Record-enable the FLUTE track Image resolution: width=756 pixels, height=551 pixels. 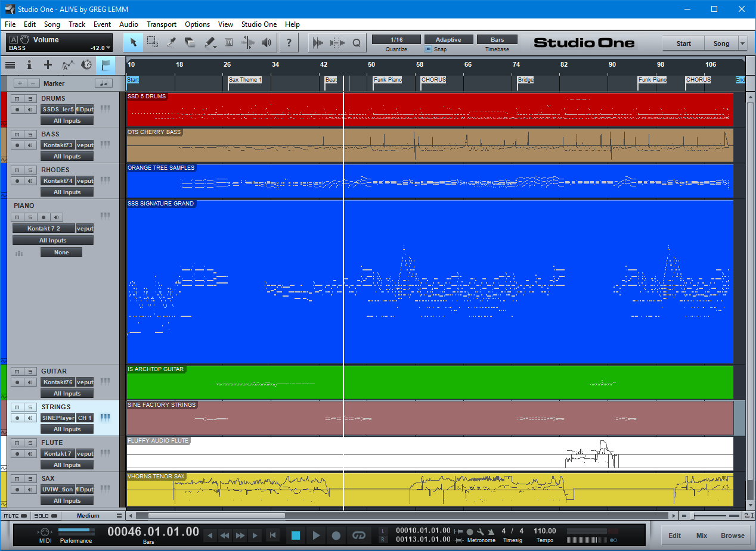tap(17, 453)
